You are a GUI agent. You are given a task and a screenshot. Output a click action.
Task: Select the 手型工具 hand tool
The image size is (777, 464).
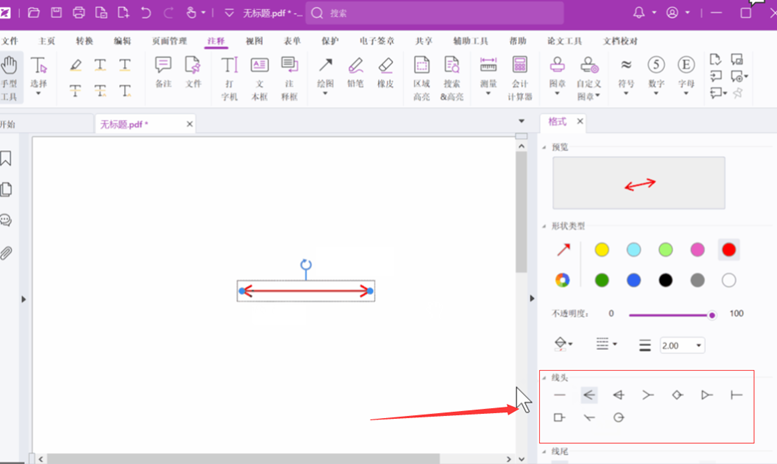(x=9, y=74)
